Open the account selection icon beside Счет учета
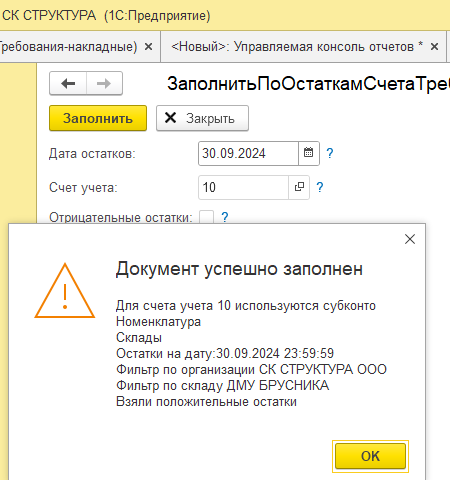The height and width of the screenshot is (480, 450). (299, 187)
